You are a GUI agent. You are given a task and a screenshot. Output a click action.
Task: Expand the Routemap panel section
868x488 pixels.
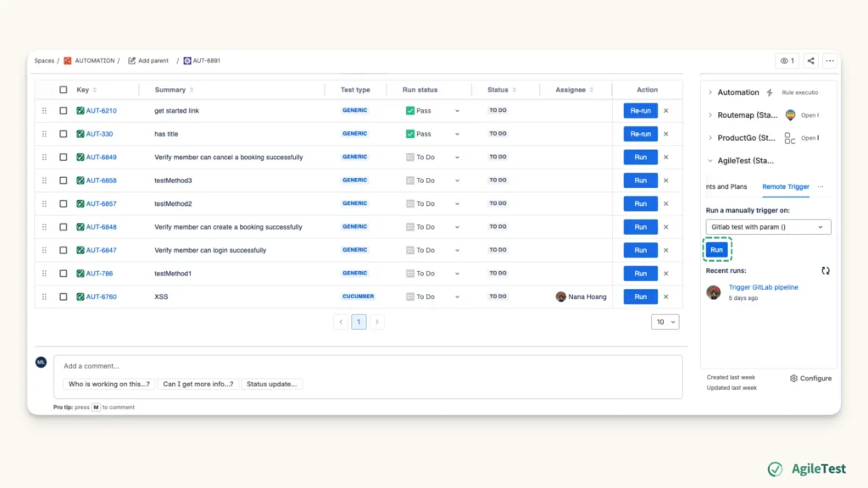(x=710, y=115)
